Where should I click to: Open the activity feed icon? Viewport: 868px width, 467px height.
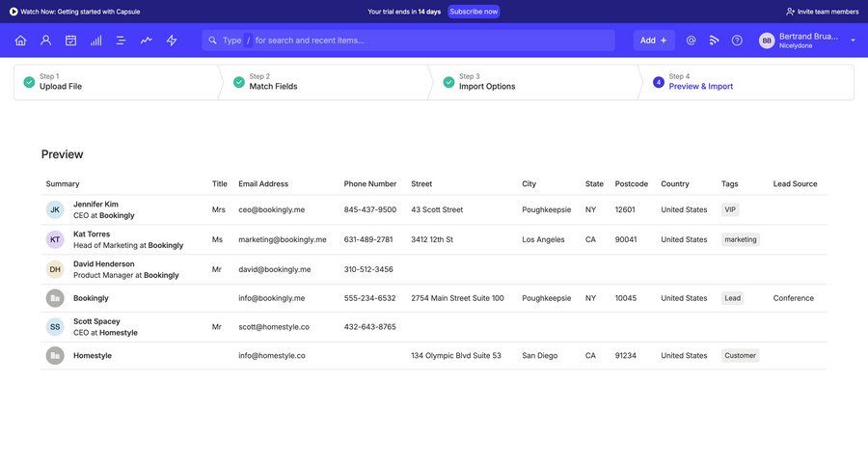tap(714, 41)
